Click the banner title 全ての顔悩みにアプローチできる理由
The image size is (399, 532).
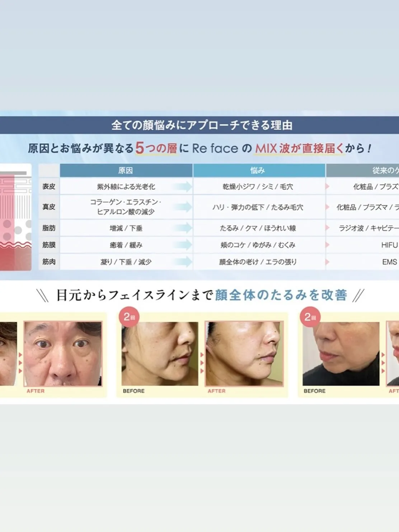202,125
